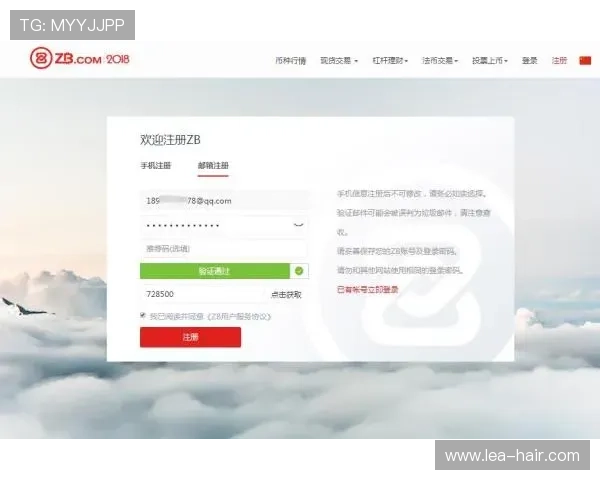This screenshot has width=600, height=480.
Task: Focus the 推荐码(选填) input field
Action: tap(224, 249)
